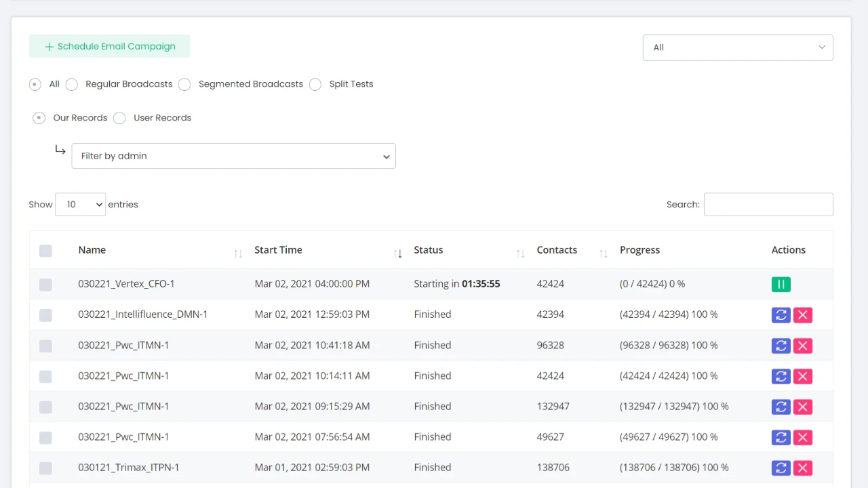Pause the 030221_Vertex_CFO-1 campaign
868x488 pixels.
(x=781, y=284)
